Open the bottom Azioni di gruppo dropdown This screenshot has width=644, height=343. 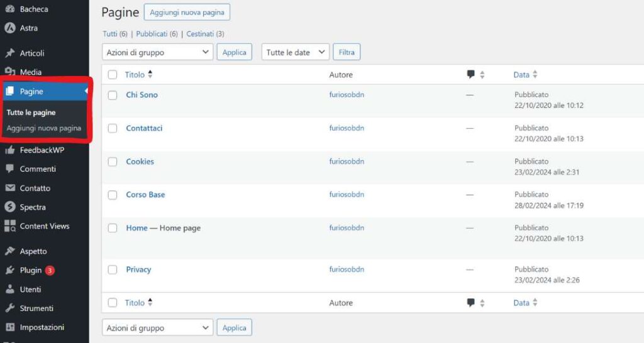click(x=158, y=328)
